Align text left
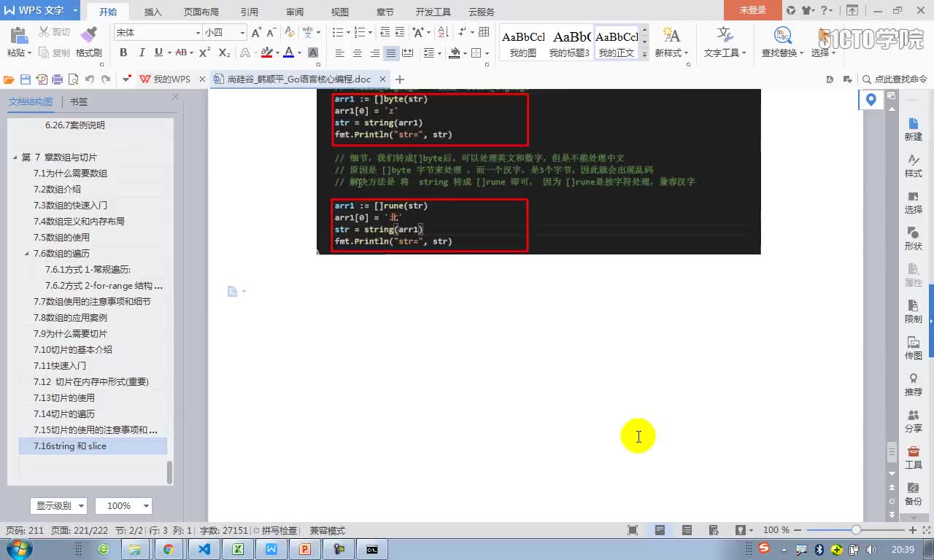This screenshot has height=560, width=934. point(339,52)
